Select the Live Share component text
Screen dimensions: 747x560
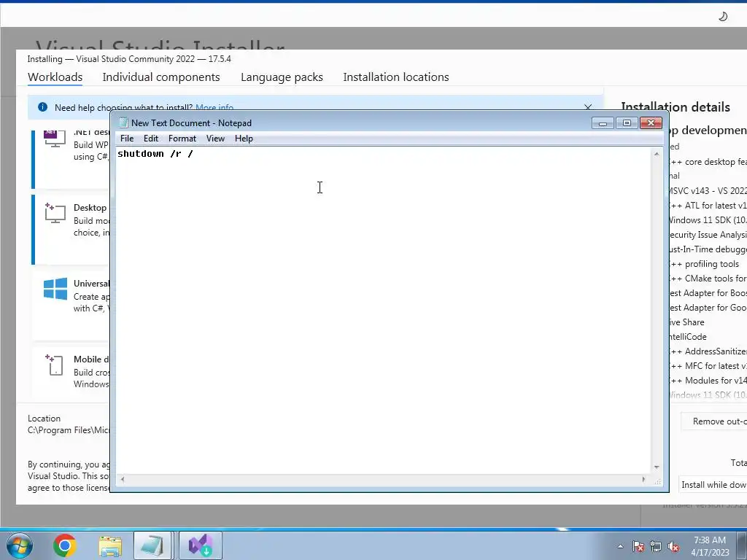click(x=686, y=322)
